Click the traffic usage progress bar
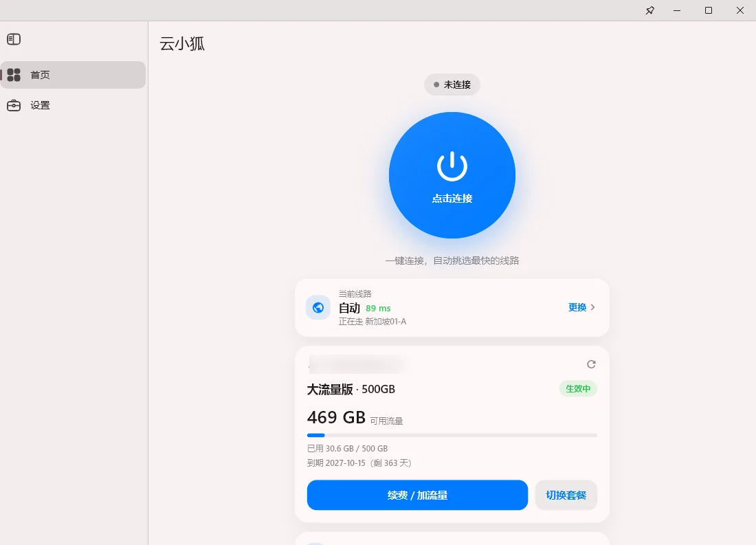Image resolution: width=756 pixels, height=545 pixels. [452, 435]
